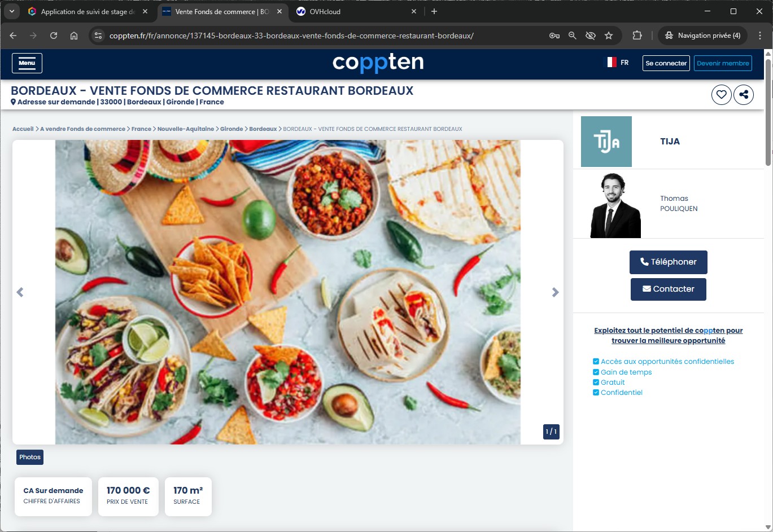Open the browser extensions puzzle icon
Viewport: 773px width, 532px height.
[637, 36]
